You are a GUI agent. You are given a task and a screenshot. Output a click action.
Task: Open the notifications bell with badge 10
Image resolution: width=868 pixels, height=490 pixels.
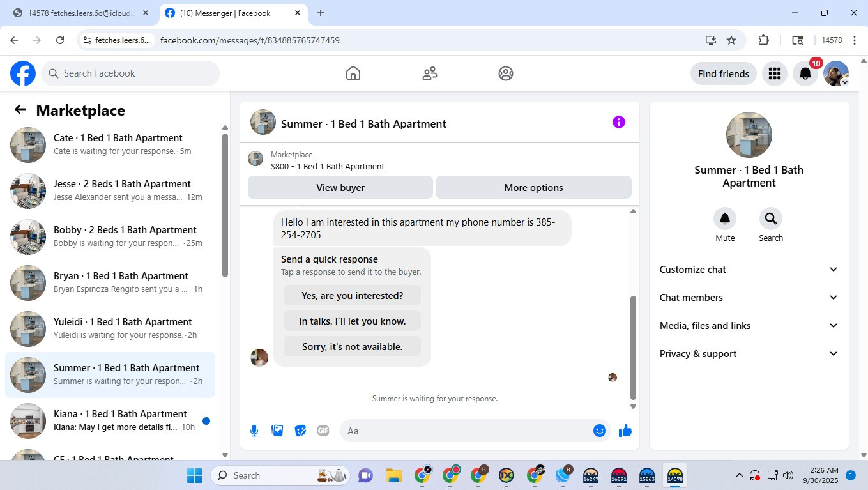(805, 73)
